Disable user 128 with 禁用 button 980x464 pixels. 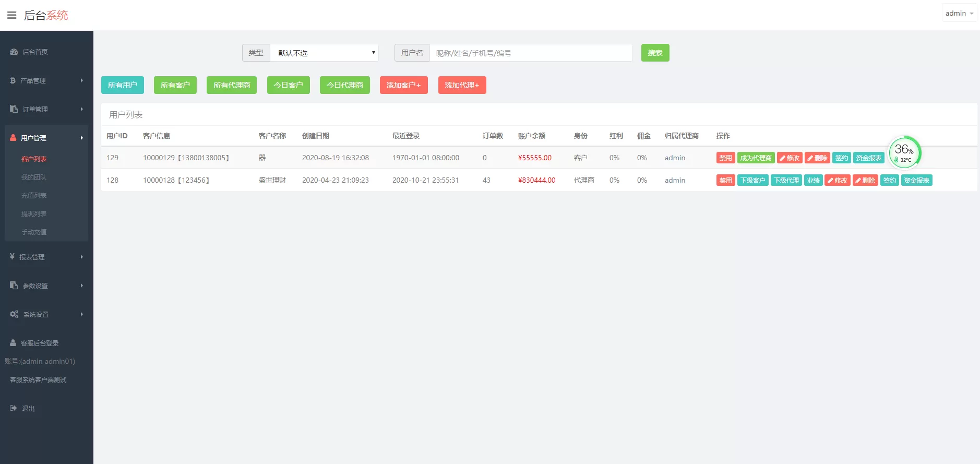[725, 181]
